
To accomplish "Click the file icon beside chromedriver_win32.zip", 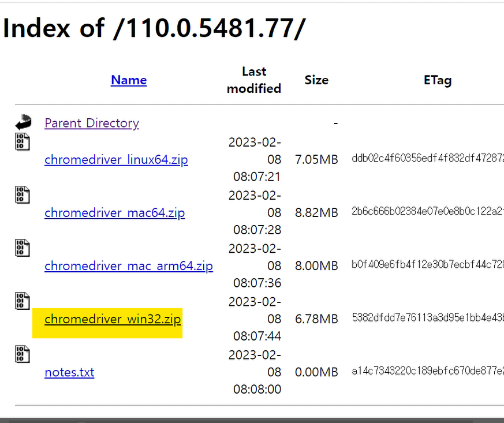I will click(23, 301).
